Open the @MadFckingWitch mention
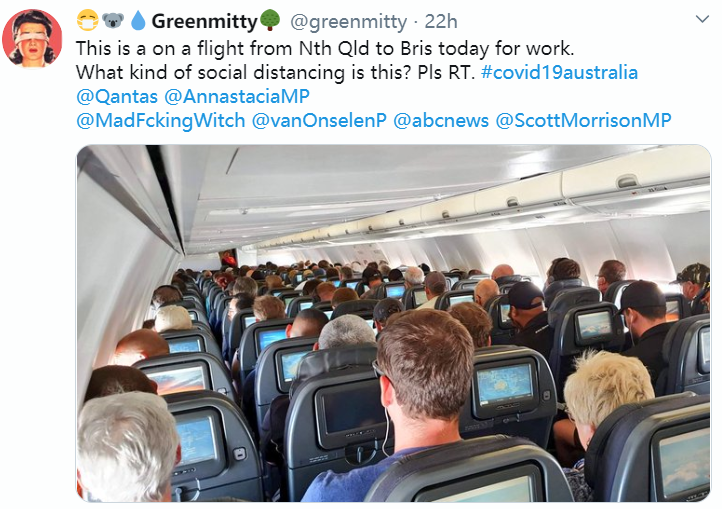The width and height of the screenshot is (722, 509). (160, 120)
